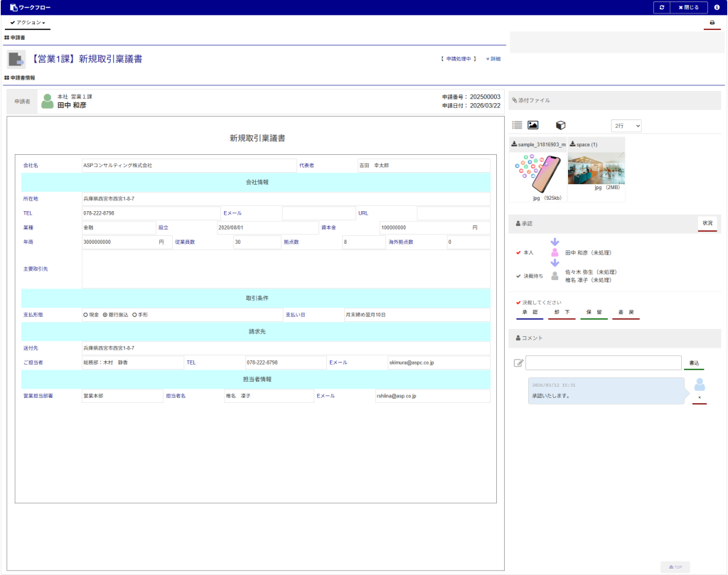Click the 書込 comment submit button
The height and width of the screenshot is (575, 728).
(693, 363)
